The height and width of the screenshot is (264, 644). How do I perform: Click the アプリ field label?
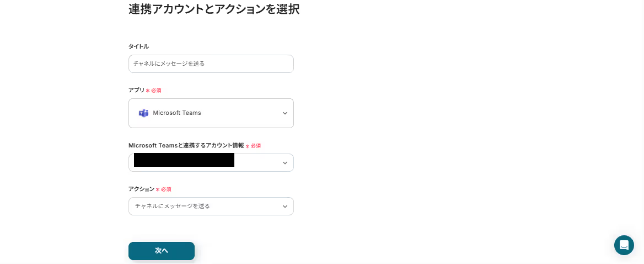pyautogui.click(x=136, y=90)
